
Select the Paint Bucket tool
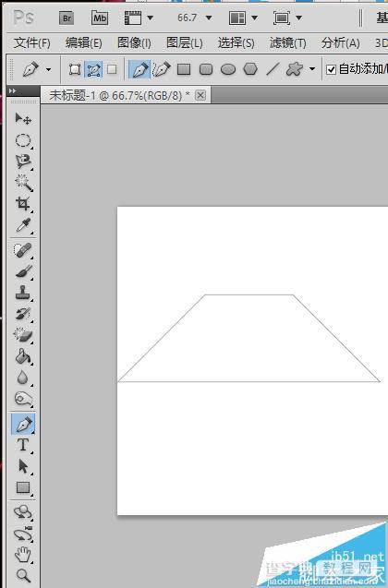[23, 356]
